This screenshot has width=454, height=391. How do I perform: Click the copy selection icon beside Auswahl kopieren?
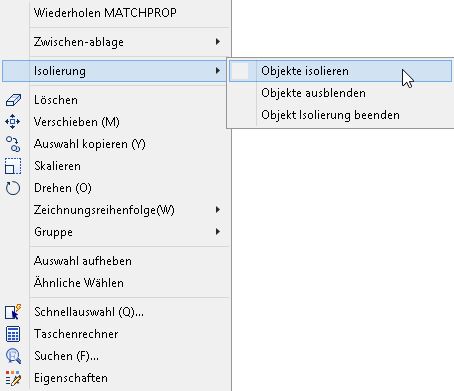coord(13,144)
